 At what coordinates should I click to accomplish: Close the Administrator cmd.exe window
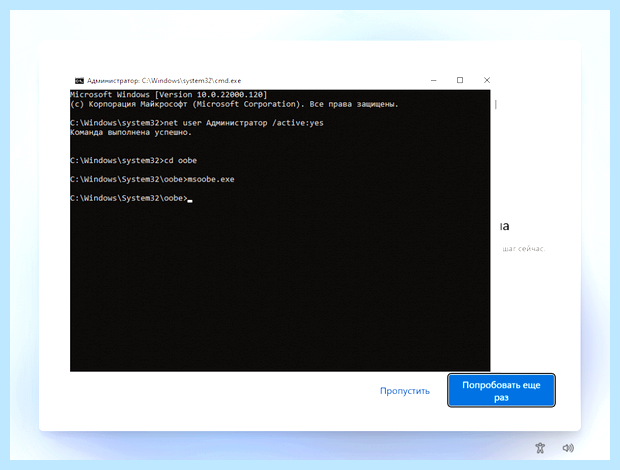[487, 80]
